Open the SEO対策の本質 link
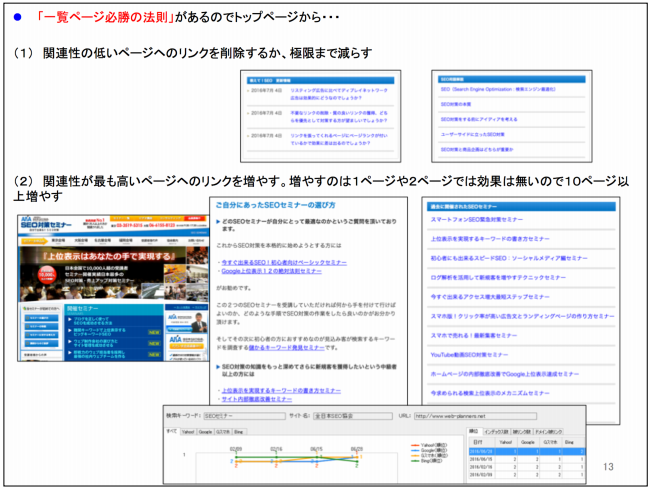This screenshot has width=651, height=490. [456, 104]
